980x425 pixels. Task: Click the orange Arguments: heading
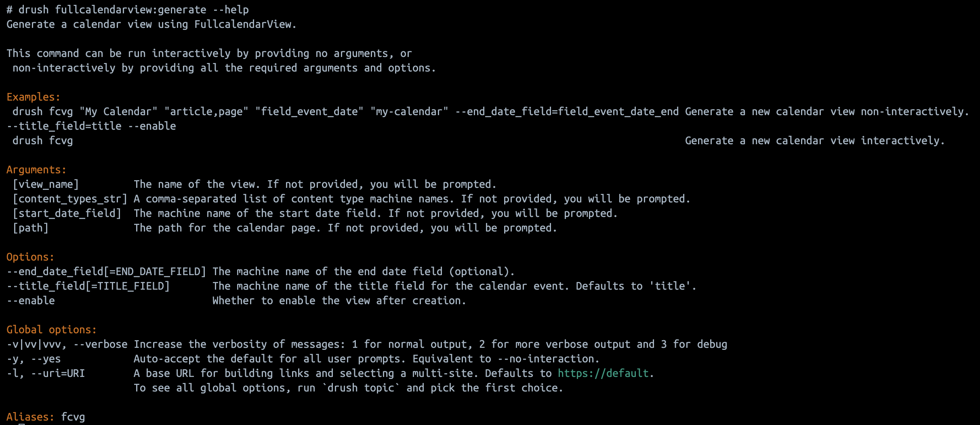pos(36,170)
